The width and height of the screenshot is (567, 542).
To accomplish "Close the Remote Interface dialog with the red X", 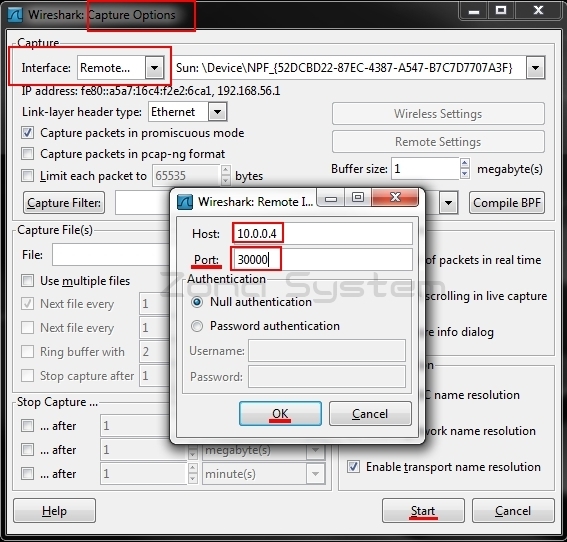I will click(395, 197).
